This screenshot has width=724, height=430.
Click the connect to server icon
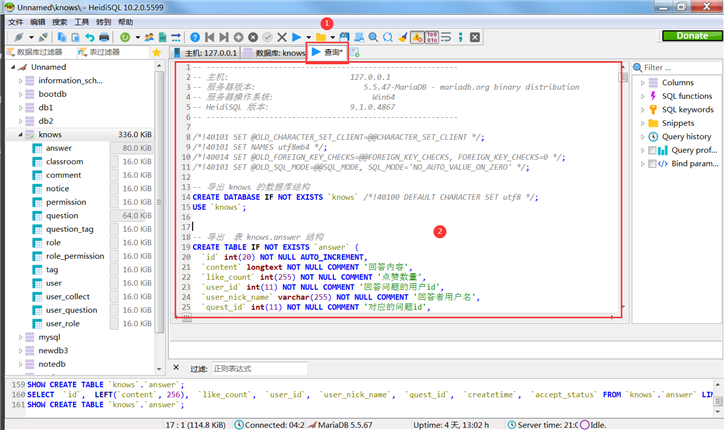18,37
